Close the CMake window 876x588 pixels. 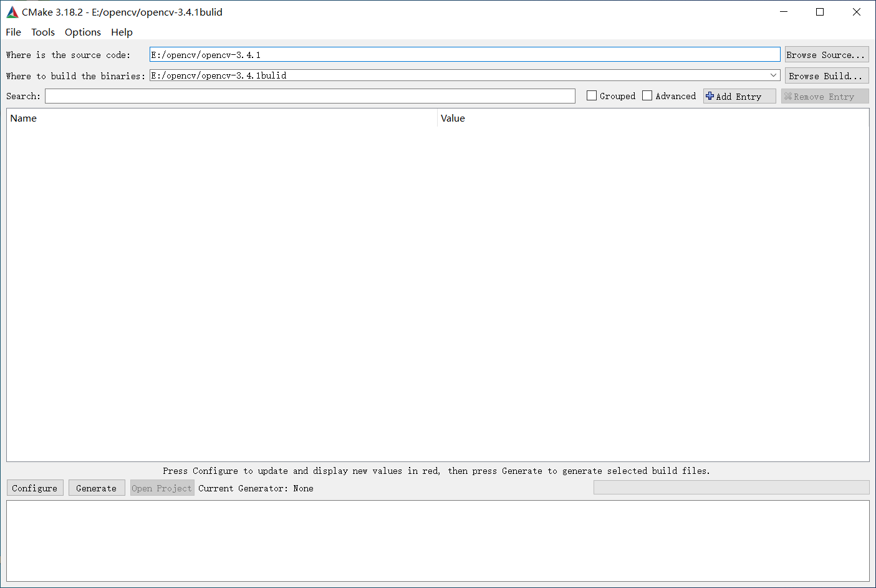[857, 12]
